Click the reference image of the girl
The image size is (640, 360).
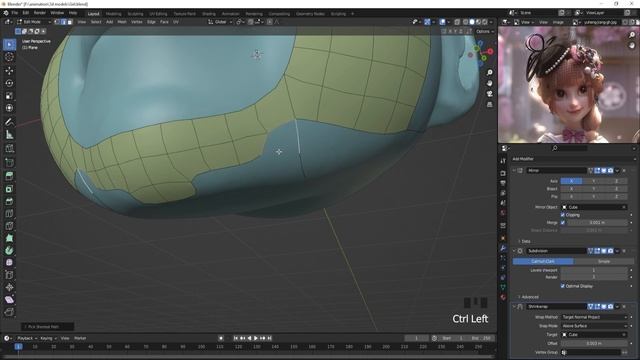(568, 85)
